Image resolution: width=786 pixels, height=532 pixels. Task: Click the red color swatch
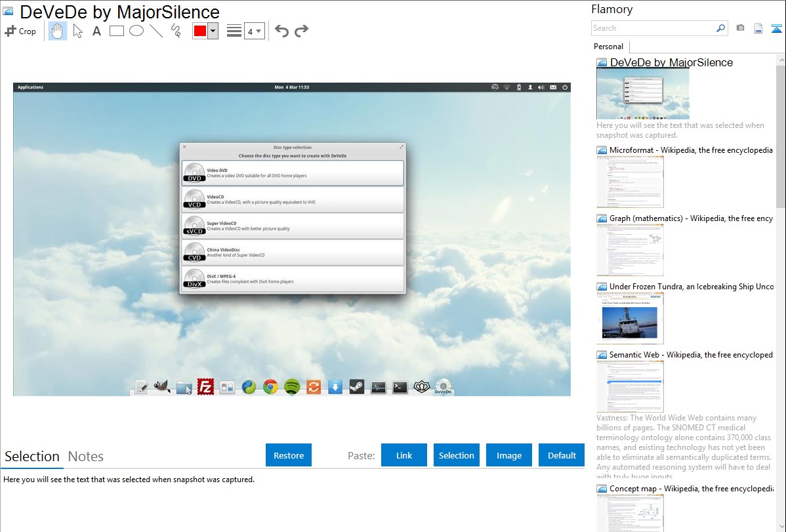point(200,31)
